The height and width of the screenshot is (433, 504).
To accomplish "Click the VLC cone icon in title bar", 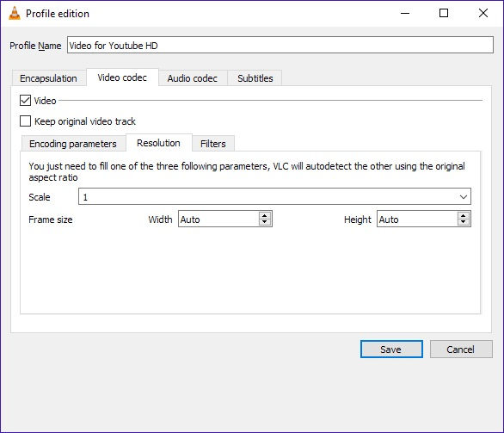I will pyautogui.click(x=14, y=13).
